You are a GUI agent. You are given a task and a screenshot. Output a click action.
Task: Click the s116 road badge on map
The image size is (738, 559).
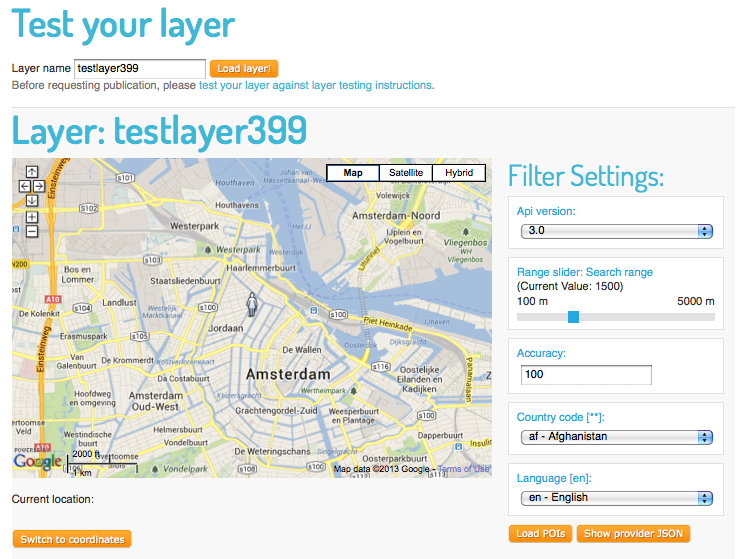(381, 366)
